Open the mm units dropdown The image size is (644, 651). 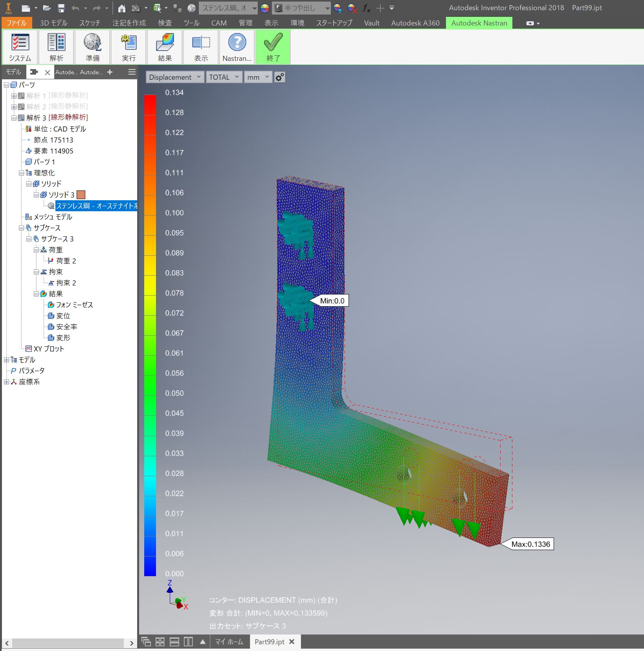pyautogui.click(x=258, y=77)
